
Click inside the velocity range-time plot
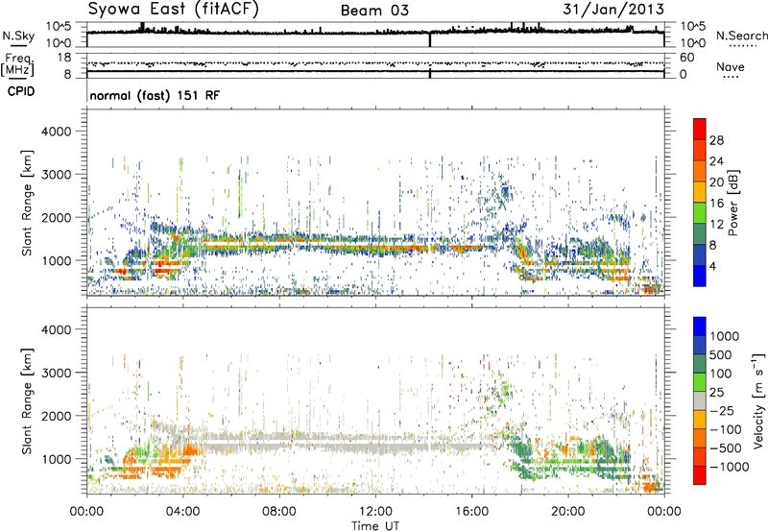pyautogui.click(x=375, y=400)
